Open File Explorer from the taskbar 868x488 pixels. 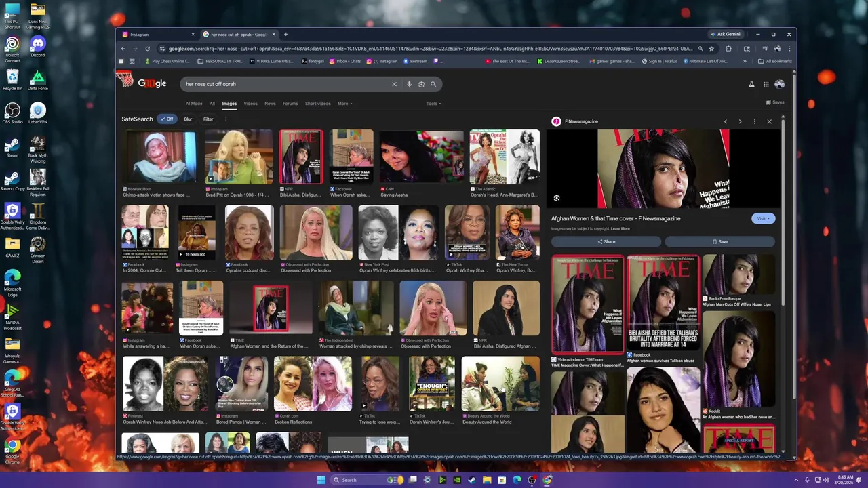[x=487, y=480]
